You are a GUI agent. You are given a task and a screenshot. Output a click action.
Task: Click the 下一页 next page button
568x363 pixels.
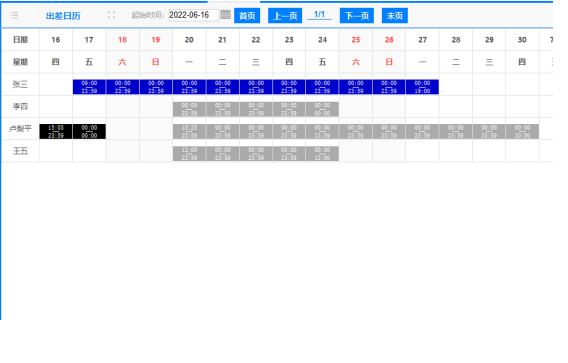pos(356,16)
